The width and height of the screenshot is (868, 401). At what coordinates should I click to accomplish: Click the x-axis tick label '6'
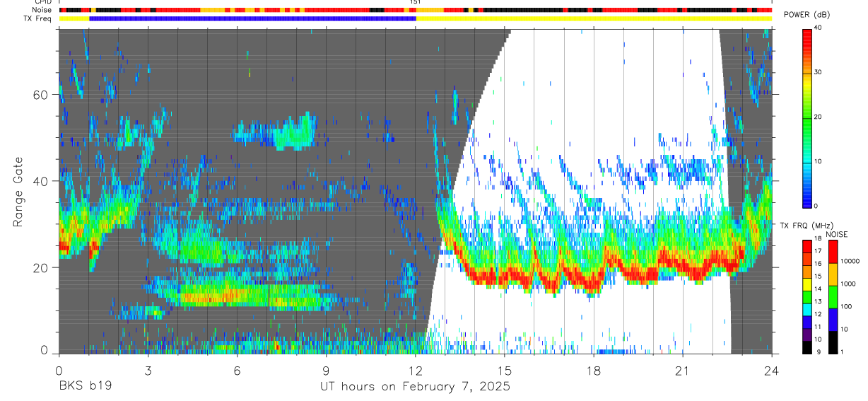pos(237,371)
